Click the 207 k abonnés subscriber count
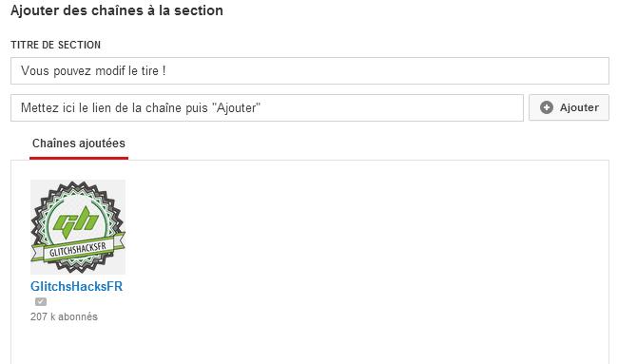The width and height of the screenshot is (618, 364). [64, 316]
